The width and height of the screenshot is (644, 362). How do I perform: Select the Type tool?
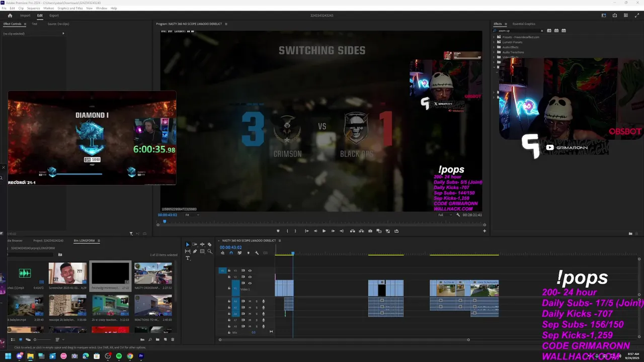pyautogui.click(x=187, y=258)
